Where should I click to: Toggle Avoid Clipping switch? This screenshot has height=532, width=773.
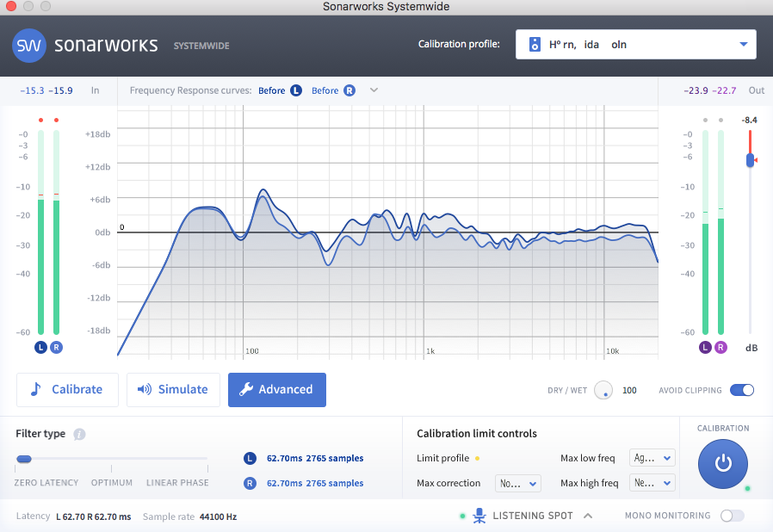pos(742,390)
